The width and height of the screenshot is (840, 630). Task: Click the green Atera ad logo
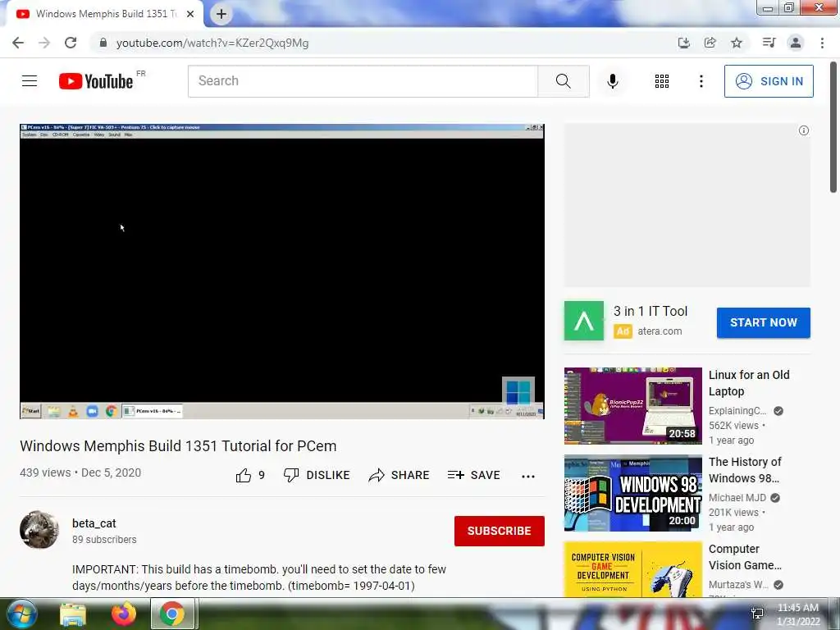point(584,321)
